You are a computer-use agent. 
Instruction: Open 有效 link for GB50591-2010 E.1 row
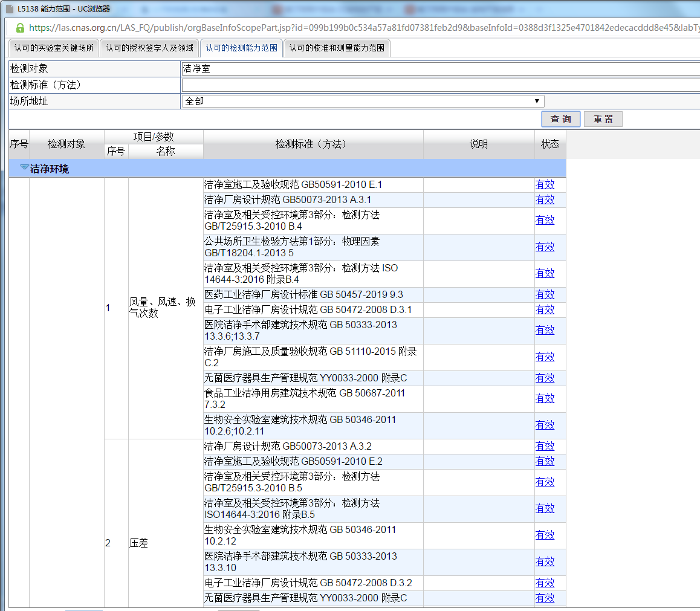pyautogui.click(x=545, y=185)
